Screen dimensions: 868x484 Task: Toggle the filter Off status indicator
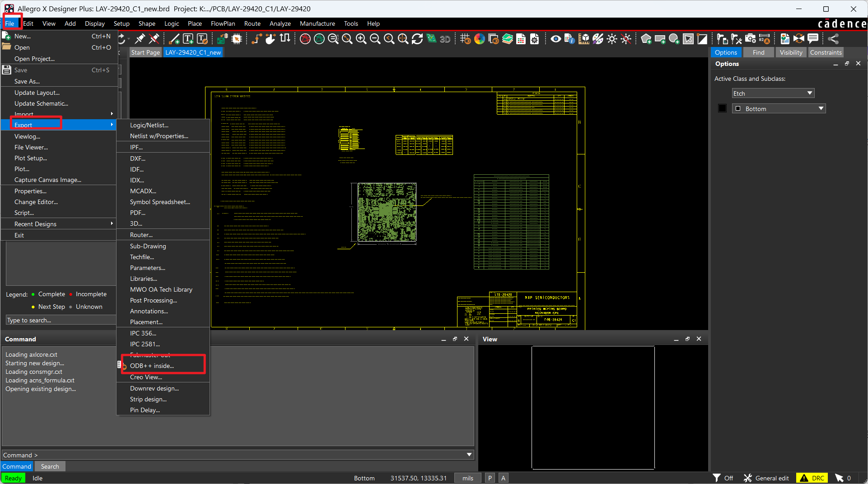pyautogui.click(x=723, y=478)
